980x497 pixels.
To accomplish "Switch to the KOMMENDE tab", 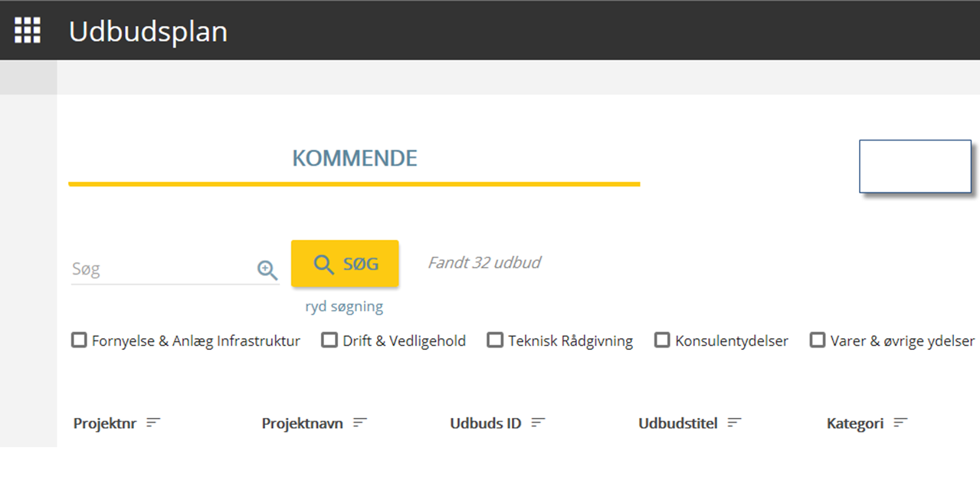I will click(354, 158).
